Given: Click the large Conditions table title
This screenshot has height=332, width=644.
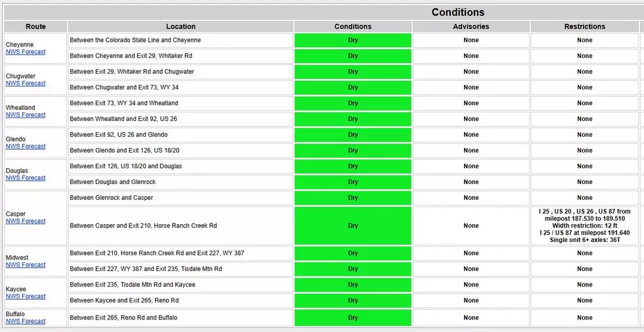Looking at the screenshot, I should (x=458, y=12).
